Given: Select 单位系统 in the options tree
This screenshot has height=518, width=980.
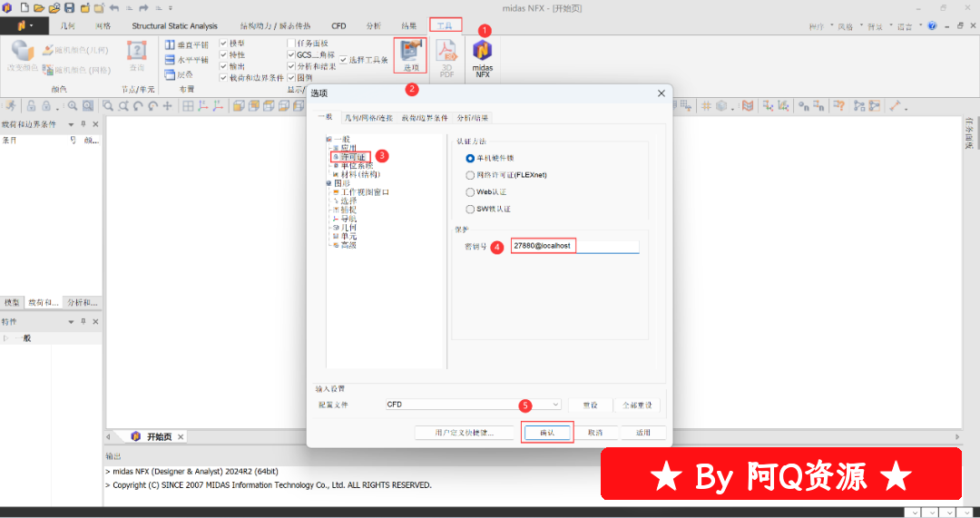Looking at the screenshot, I should tap(357, 166).
